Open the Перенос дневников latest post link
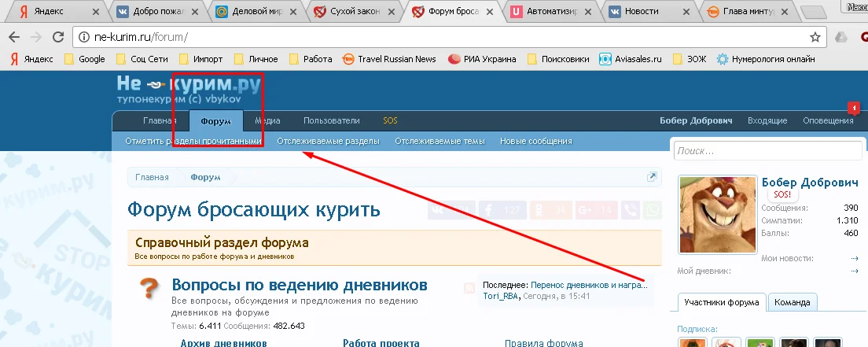Image resolution: width=868 pixels, height=347 pixels. (x=589, y=286)
